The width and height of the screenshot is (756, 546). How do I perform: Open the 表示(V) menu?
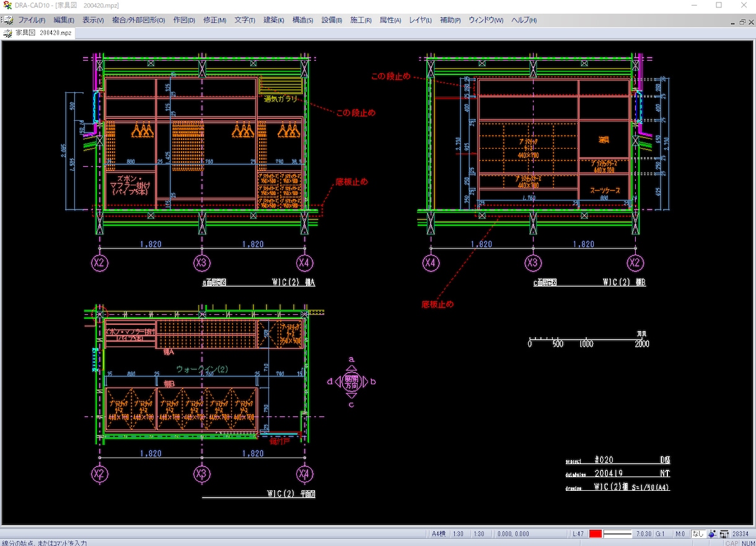[x=94, y=20]
